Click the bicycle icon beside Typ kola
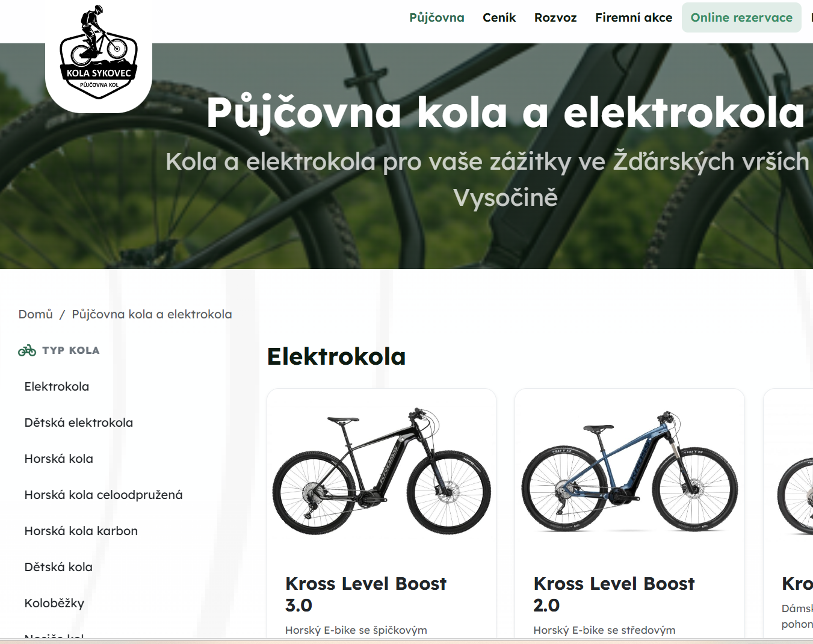 27,350
